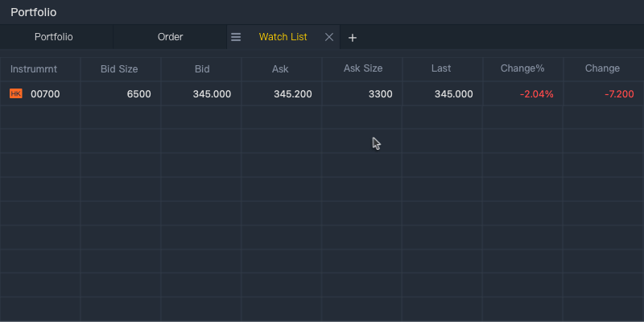Select instrument 00700 in the watch list
This screenshot has width=644, height=322.
(45, 94)
